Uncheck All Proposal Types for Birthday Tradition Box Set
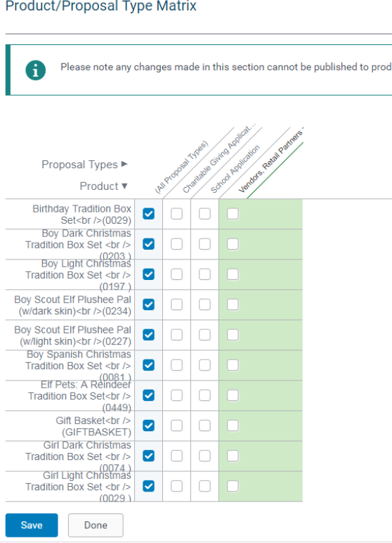 coord(149,214)
